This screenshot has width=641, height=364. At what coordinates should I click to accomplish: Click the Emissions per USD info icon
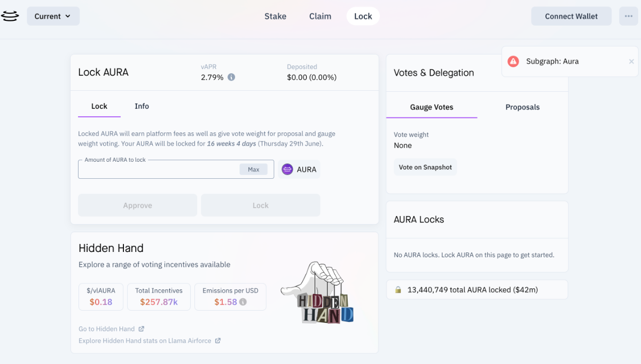pos(243,302)
